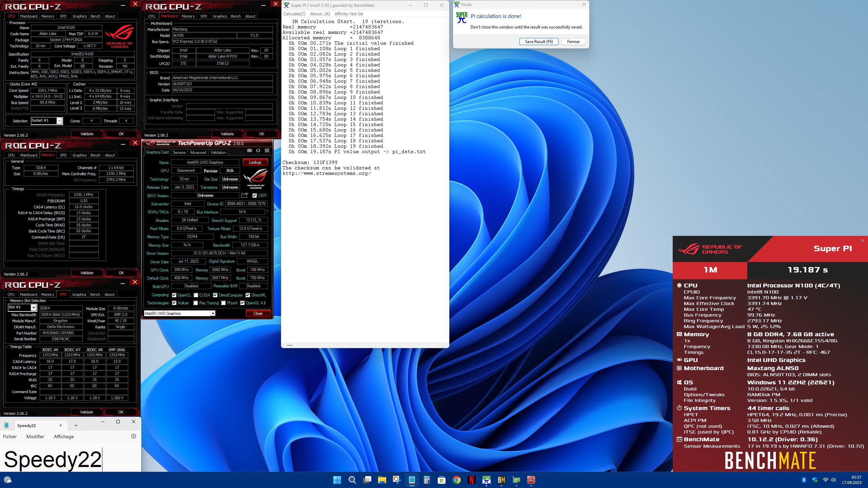The height and width of the screenshot is (488, 868).
Task: Click the clock showing 01:27 in taskbar
Action: (856, 477)
